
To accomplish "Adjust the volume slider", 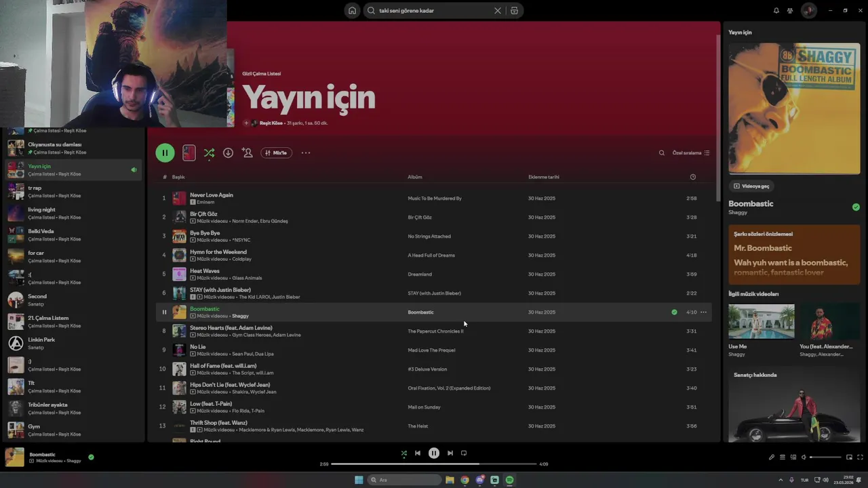I will [825, 457].
